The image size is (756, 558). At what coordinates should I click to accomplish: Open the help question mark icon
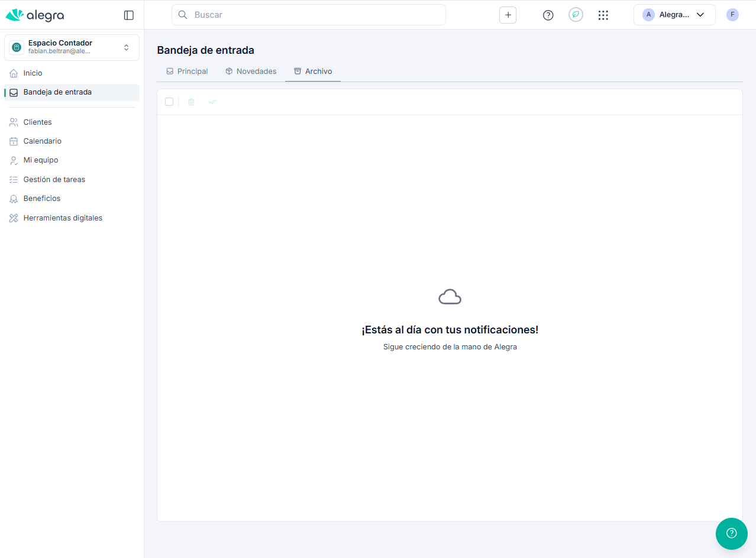tap(548, 15)
